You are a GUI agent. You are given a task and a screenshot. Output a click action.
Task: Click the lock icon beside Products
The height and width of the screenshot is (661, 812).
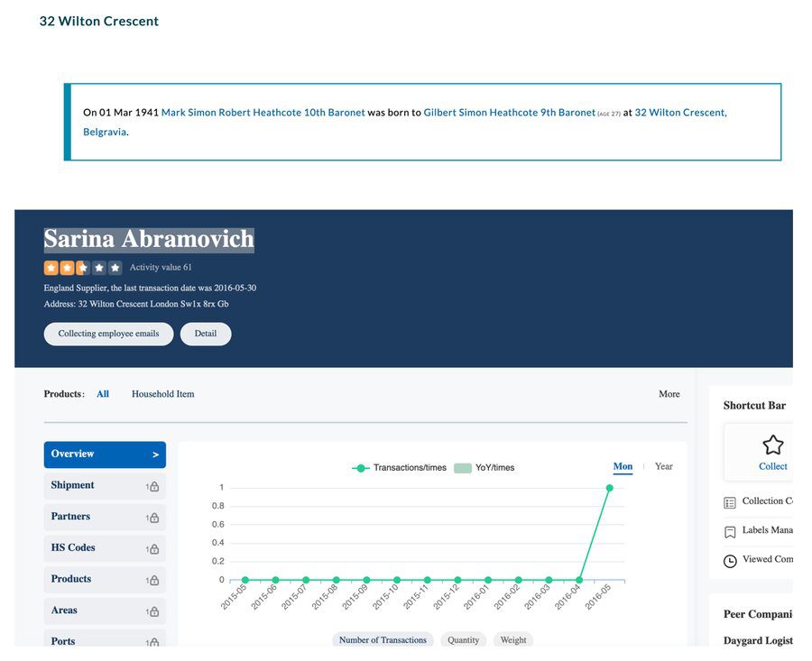(153, 581)
